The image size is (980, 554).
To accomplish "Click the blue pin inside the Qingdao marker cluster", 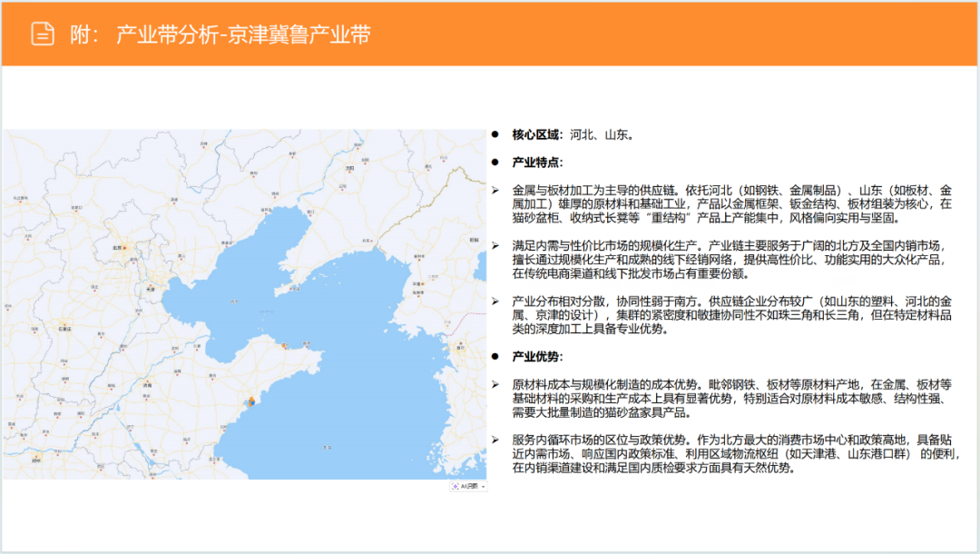I will [x=252, y=404].
